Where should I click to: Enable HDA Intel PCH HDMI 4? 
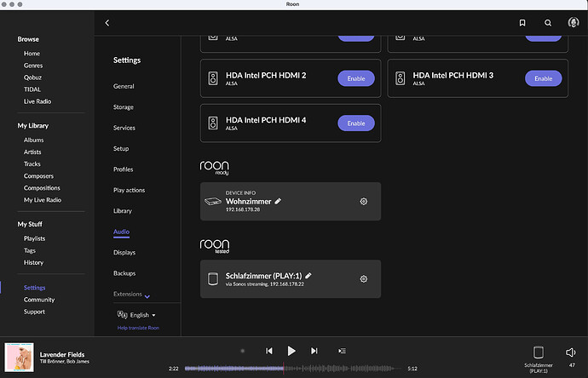tap(356, 123)
